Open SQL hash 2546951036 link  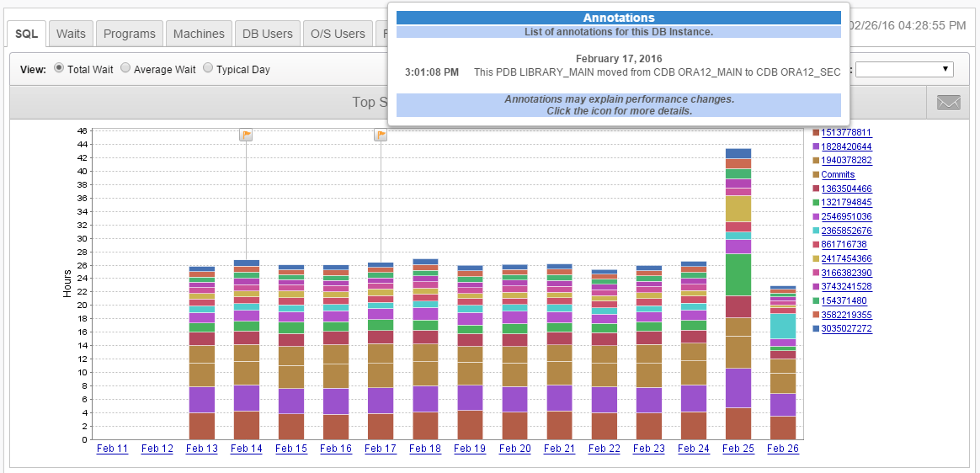846,217
